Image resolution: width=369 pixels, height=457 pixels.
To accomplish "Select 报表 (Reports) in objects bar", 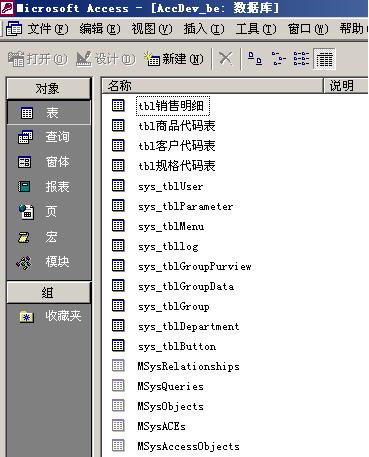I will point(48,187).
